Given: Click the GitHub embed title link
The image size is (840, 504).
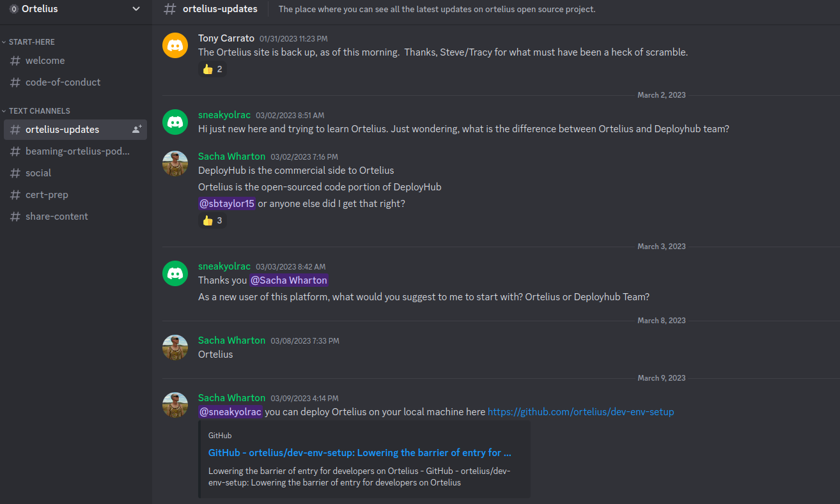Looking at the screenshot, I should point(359,453).
